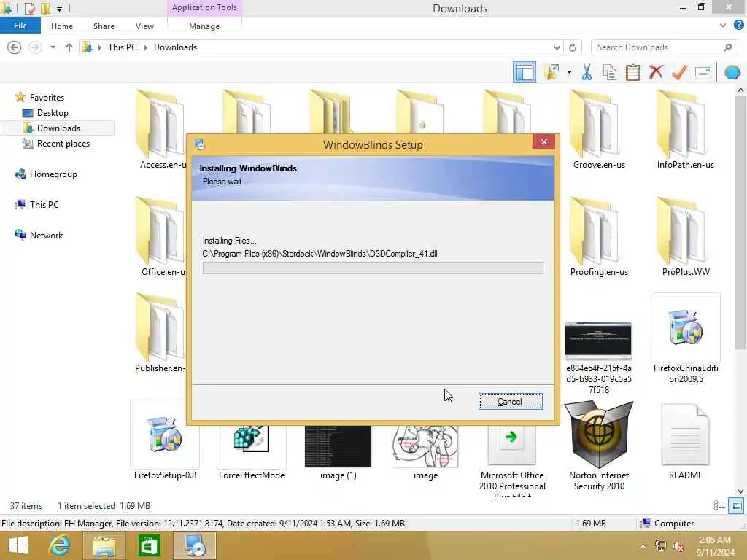747x560 pixels.
Task: Click the folder options toolbar icon
Action: (x=551, y=72)
